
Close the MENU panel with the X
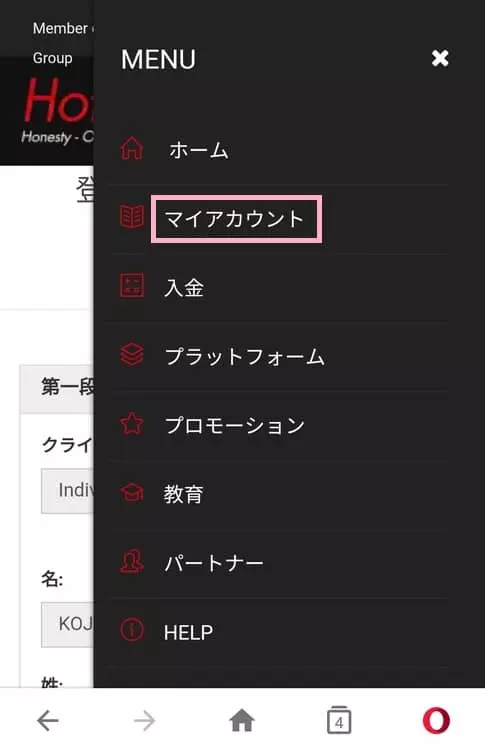[440, 58]
